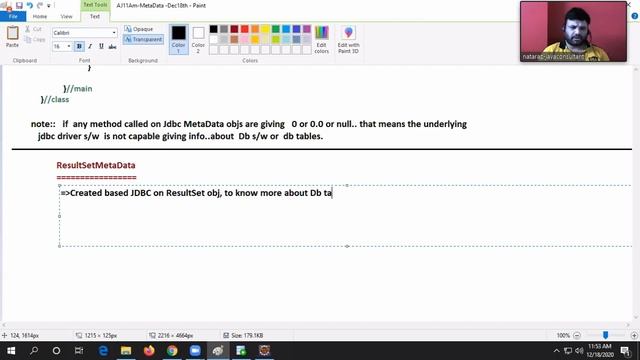Click the vertical scrollbar down arrow
Viewport: 640px width, 360px height.
pos(636,317)
